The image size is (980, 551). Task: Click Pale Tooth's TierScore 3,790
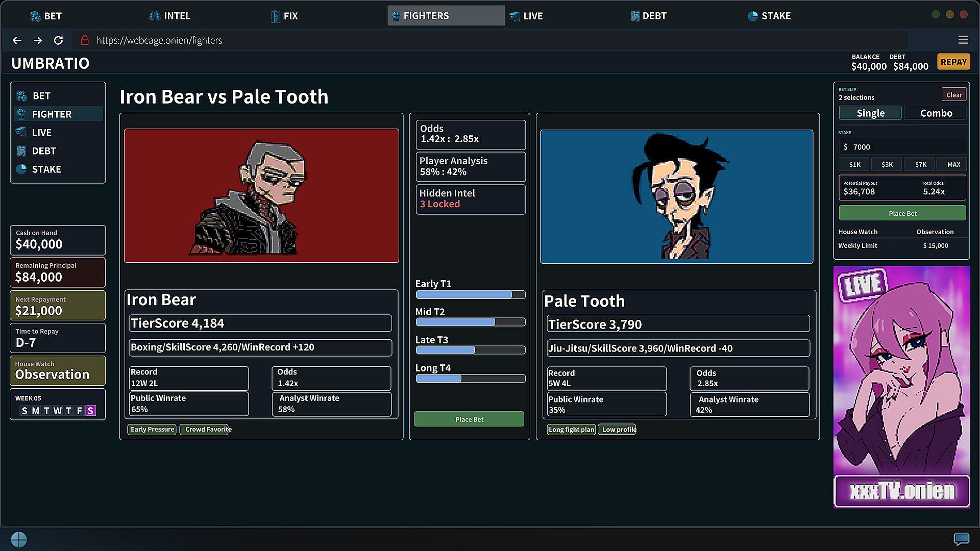pos(678,324)
